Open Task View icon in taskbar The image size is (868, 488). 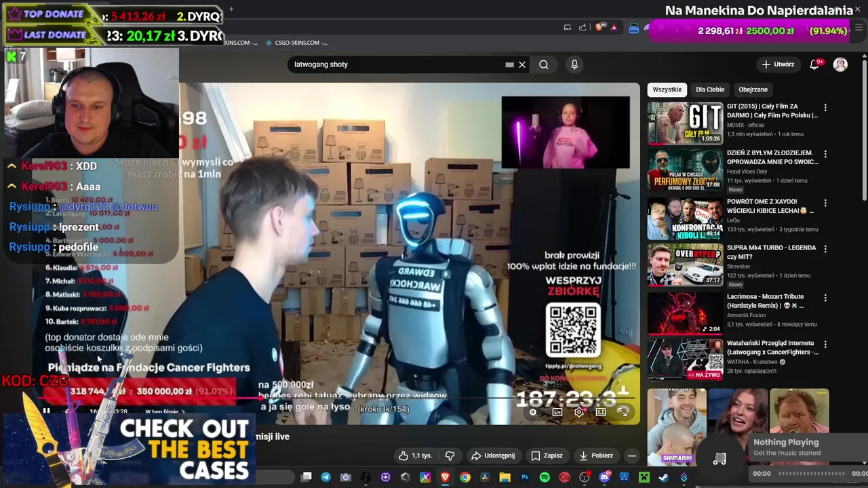[307, 477]
